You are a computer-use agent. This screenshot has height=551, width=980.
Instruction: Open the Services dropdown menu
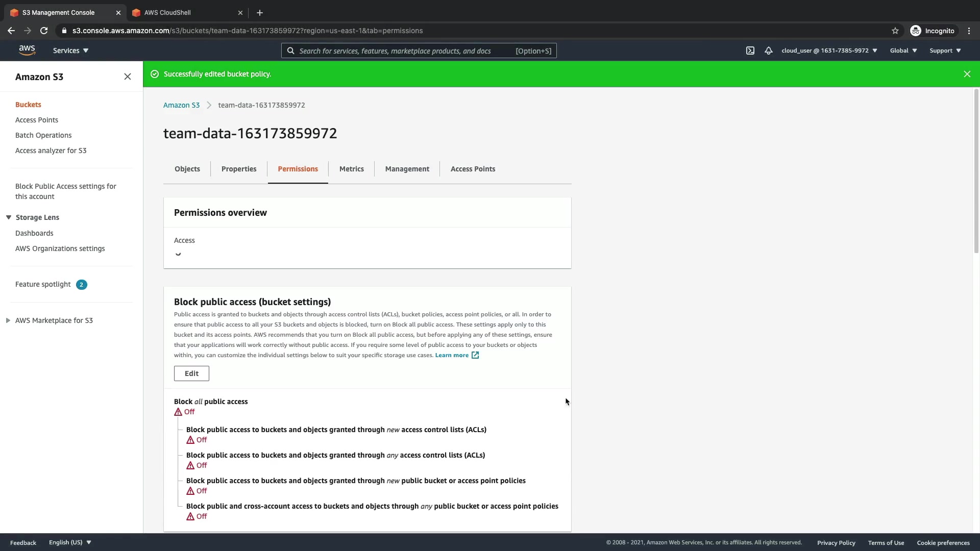pyautogui.click(x=70, y=51)
